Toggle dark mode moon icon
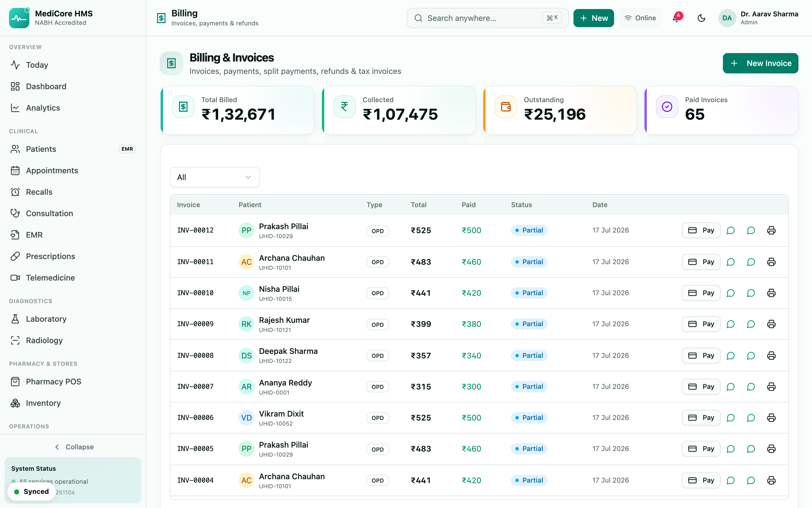This screenshot has height=508, width=812. 701,18
